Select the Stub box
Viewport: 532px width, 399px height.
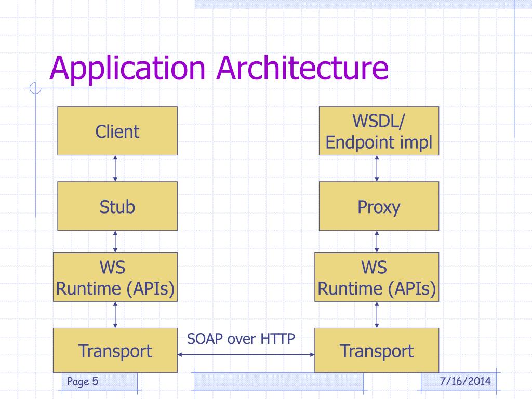117,206
